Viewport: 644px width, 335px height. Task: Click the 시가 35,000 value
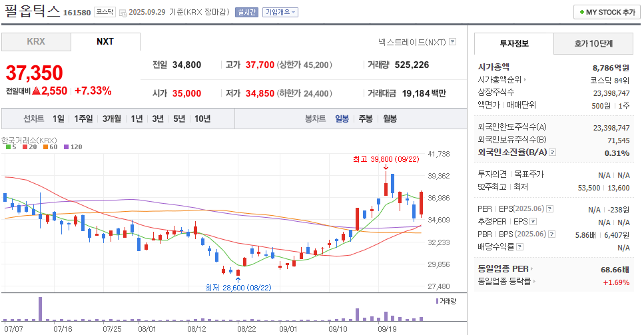pyautogui.click(x=187, y=94)
